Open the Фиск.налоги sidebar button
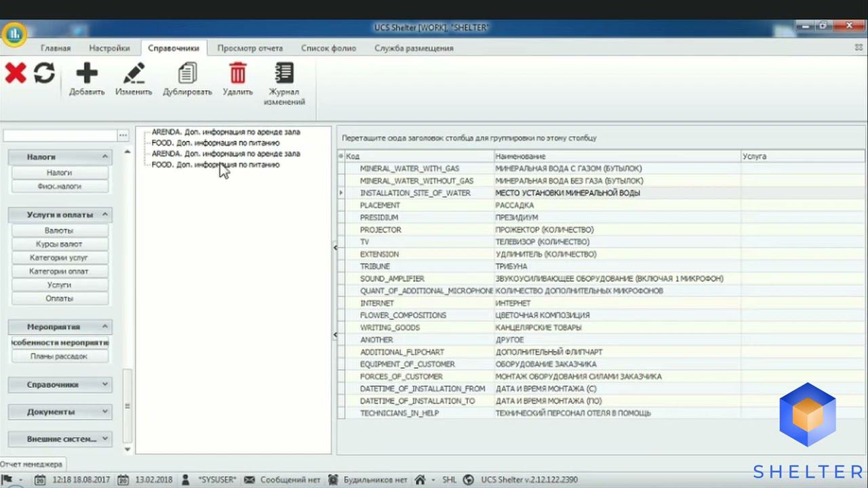868x488 pixels. 60,186
